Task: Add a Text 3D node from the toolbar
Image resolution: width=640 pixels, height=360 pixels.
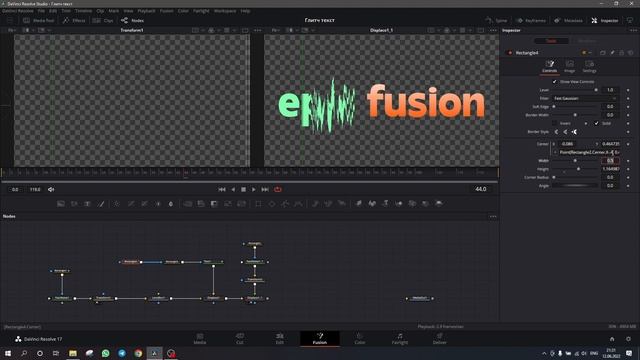Action: click(386, 203)
